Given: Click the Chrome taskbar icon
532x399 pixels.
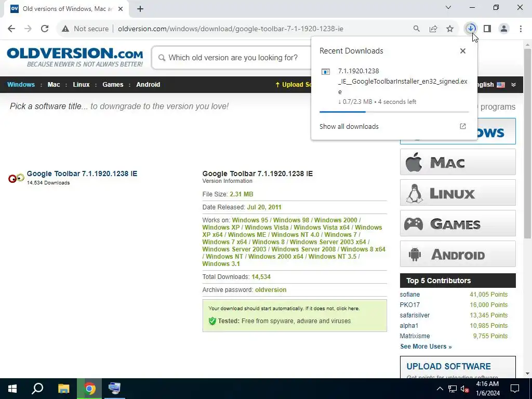Looking at the screenshot, I should pos(89,389).
